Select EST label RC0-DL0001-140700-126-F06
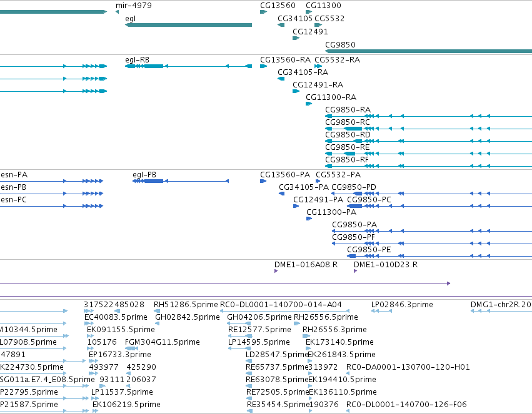This screenshot has height=414, width=532. coord(406,405)
